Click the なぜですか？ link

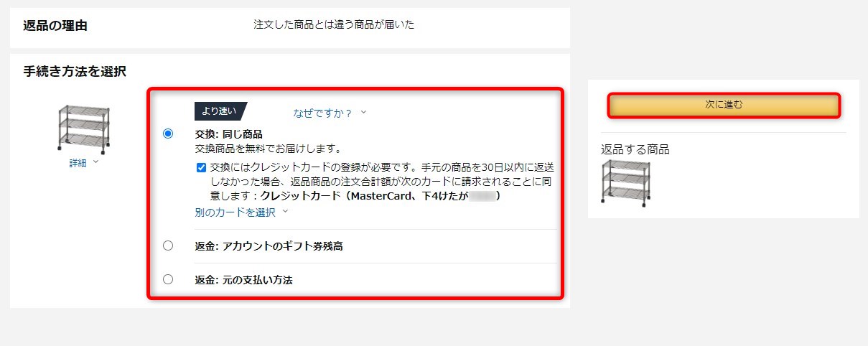323,113
